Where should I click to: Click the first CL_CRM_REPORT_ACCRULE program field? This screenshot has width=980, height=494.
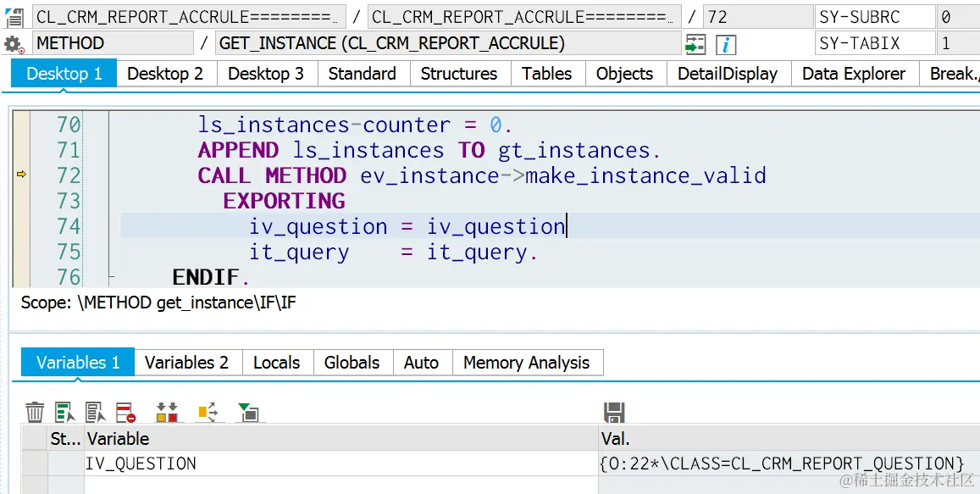click(189, 17)
